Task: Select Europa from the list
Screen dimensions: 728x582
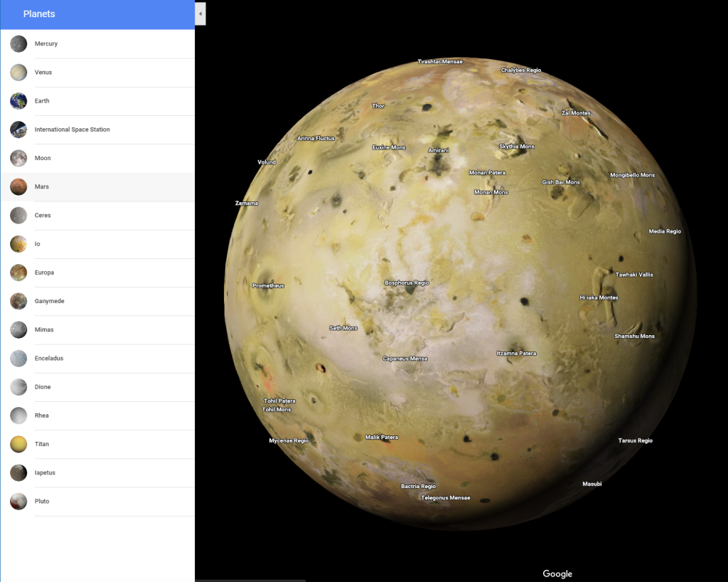Action: pos(44,273)
